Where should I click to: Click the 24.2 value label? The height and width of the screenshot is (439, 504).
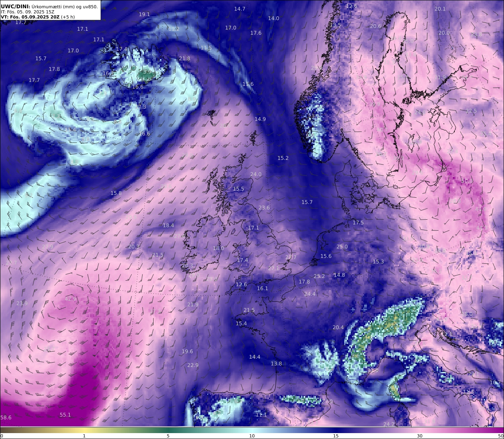(x=389, y=424)
